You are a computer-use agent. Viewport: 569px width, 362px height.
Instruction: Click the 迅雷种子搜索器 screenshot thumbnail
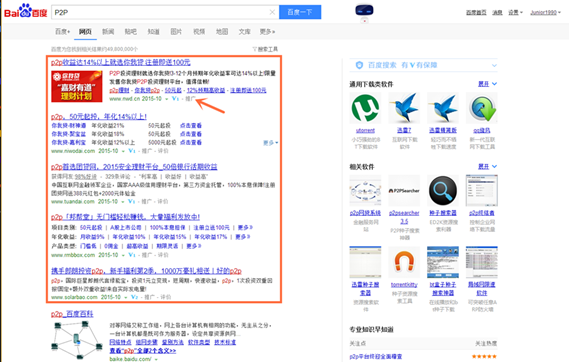click(x=365, y=262)
